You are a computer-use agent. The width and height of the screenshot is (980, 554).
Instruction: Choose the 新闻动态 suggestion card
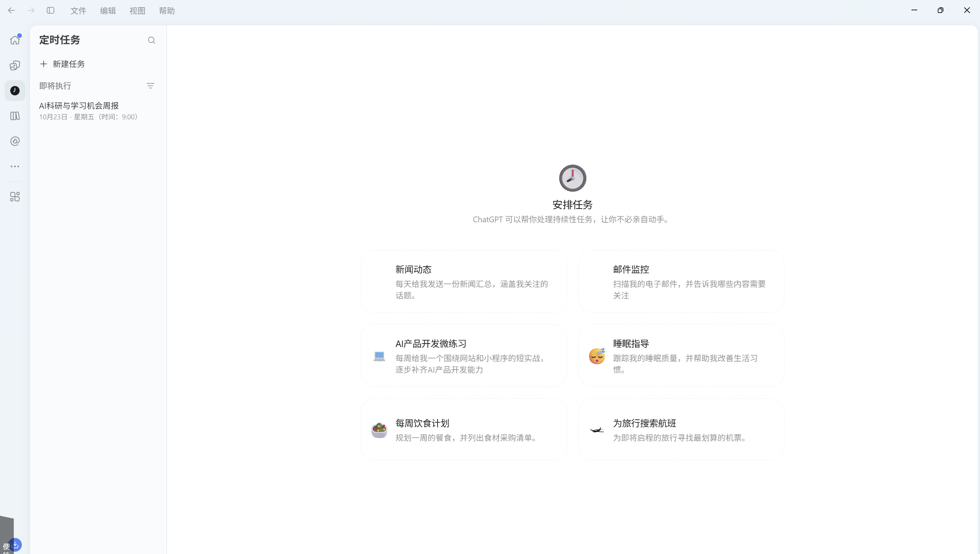click(x=464, y=281)
